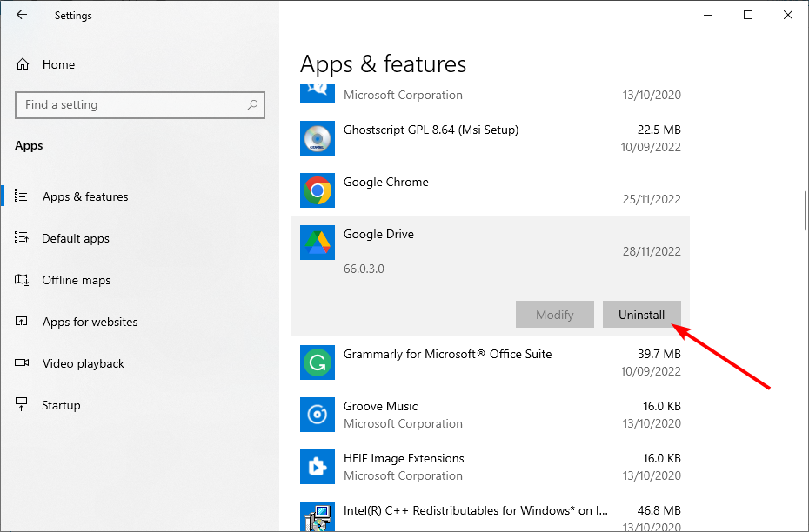809x532 pixels.
Task: Open the Home settings page
Action: pos(58,64)
